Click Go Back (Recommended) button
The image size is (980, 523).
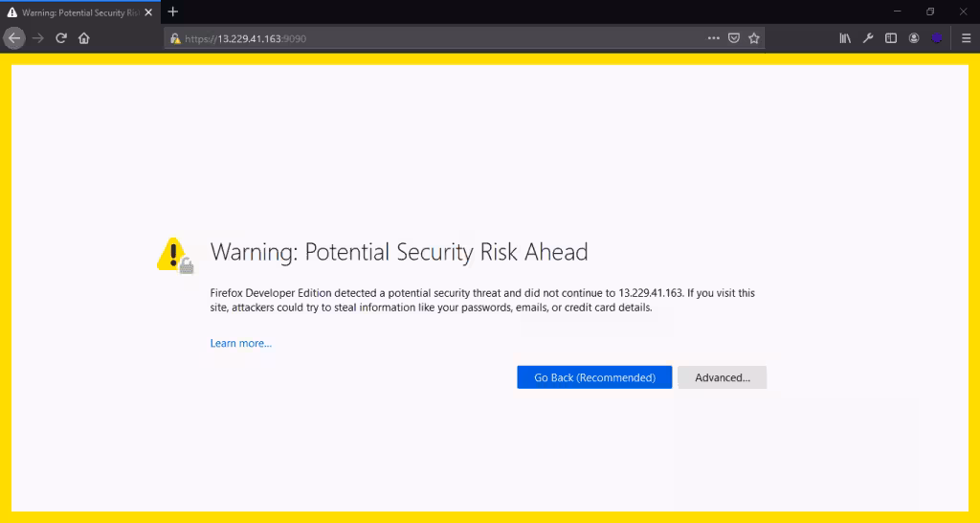coord(594,377)
